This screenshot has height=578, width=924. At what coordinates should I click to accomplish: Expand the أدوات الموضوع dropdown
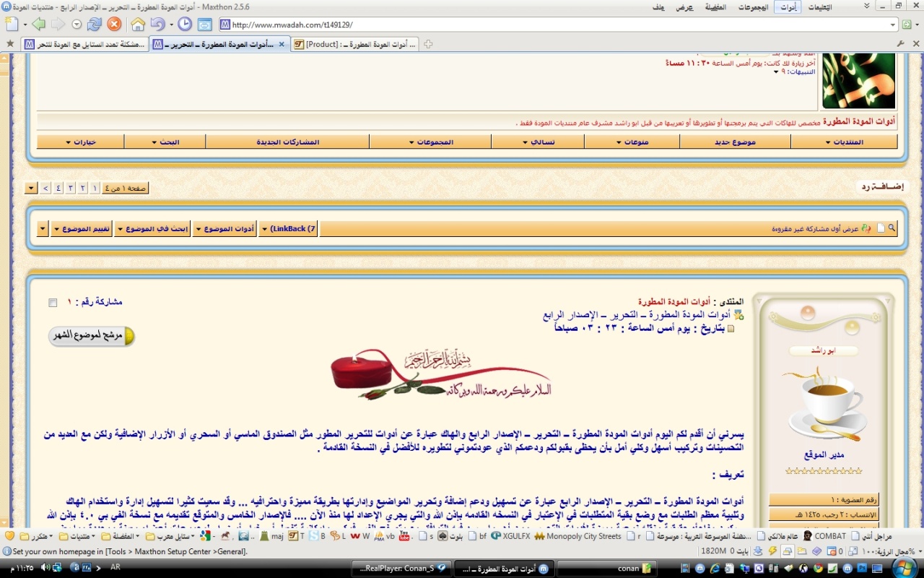225,229
